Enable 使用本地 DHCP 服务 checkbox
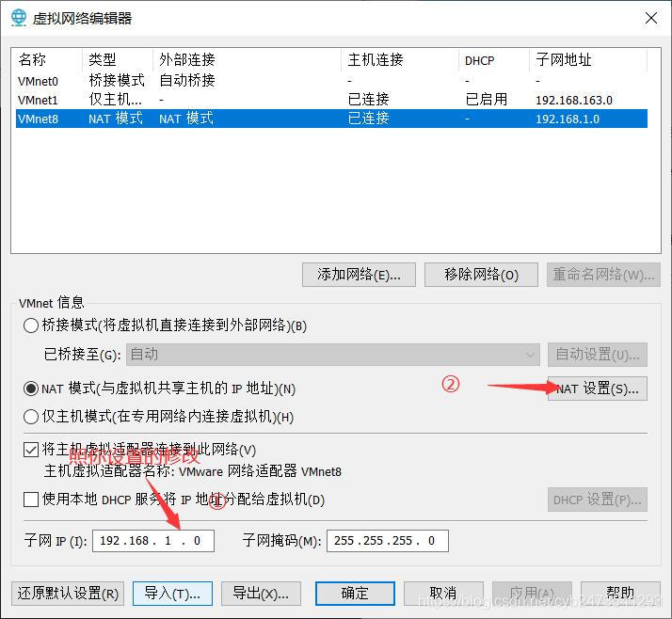Viewport: 672px width, 619px height. (31, 500)
